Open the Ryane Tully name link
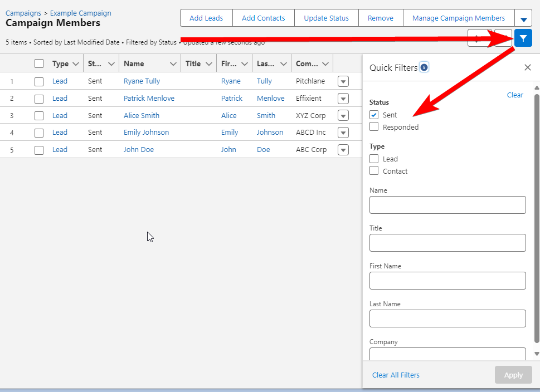The height and width of the screenshot is (392, 540). (x=142, y=81)
